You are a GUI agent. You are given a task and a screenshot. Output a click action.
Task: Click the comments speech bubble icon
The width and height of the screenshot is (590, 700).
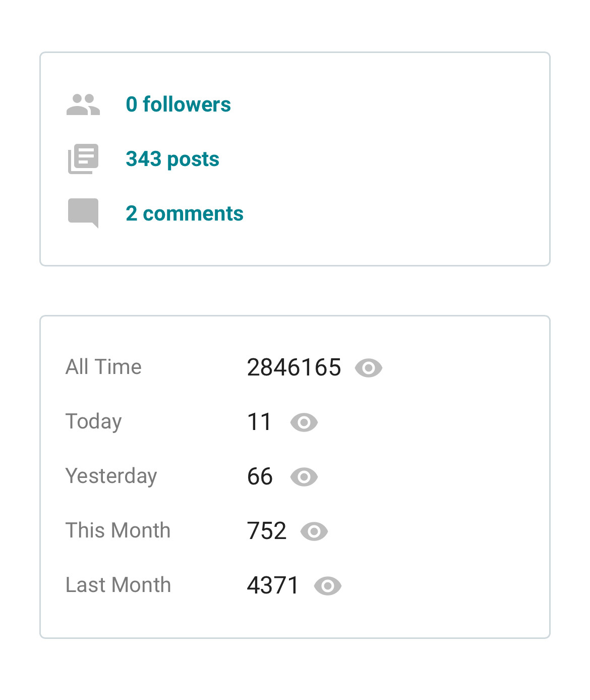point(83,213)
